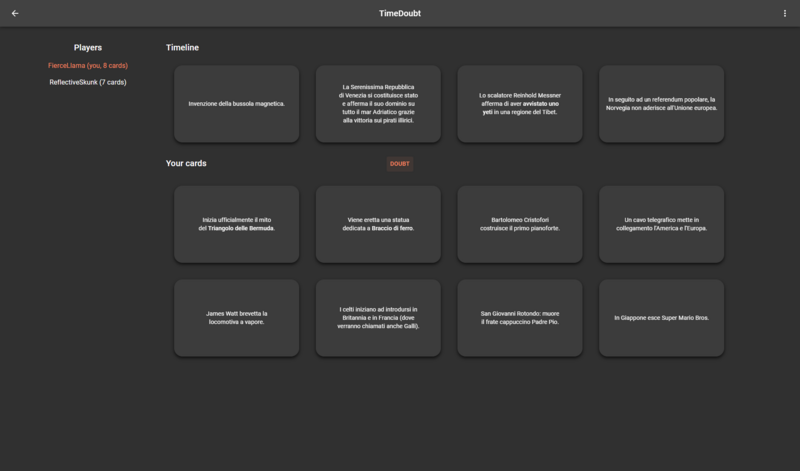The height and width of the screenshot is (471, 800).
Task: Select the James Watt locomotiva card
Action: click(236, 318)
